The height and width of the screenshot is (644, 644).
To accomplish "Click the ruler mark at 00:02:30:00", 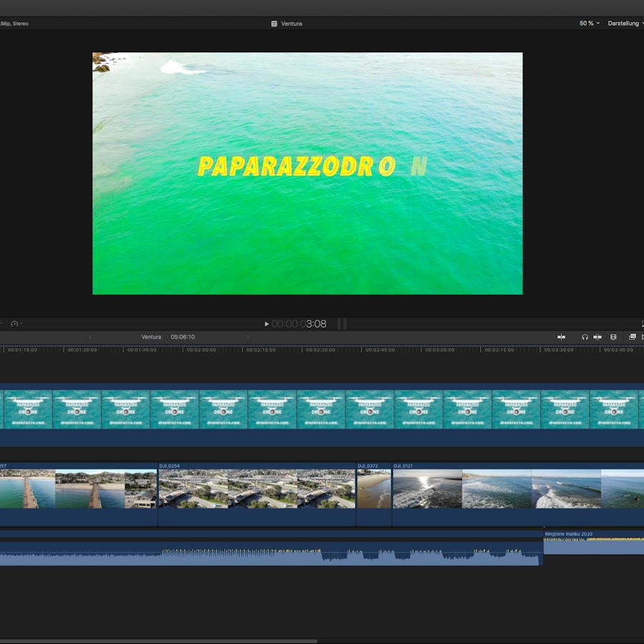I will pyautogui.click(x=321, y=350).
